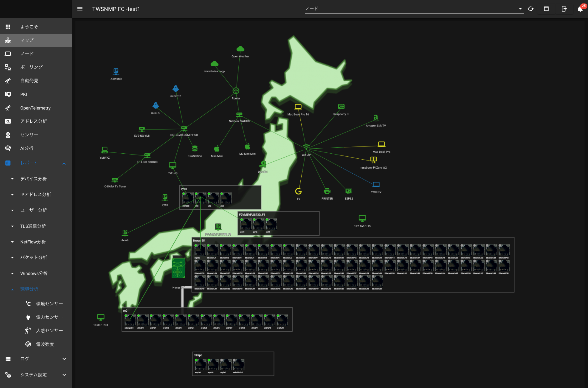The height and width of the screenshot is (388, 588).
Task: Select the miniPC Linux node
Action: click(x=156, y=105)
